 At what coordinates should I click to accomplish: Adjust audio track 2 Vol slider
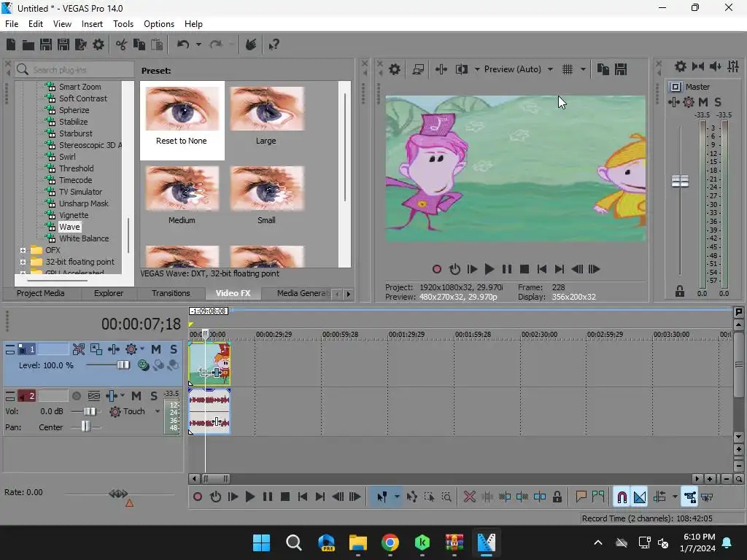pyautogui.click(x=89, y=411)
